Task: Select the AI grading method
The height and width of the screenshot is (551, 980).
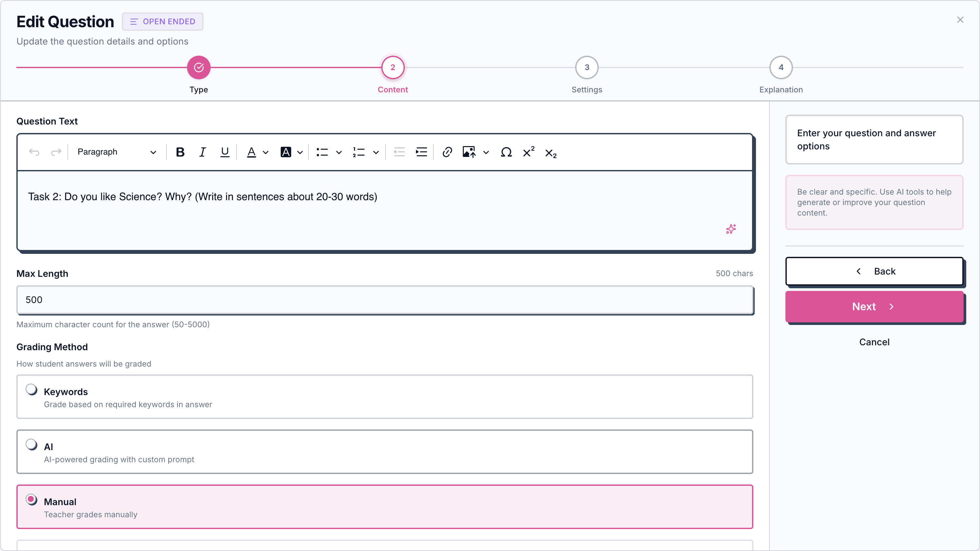Action: [31, 445]
